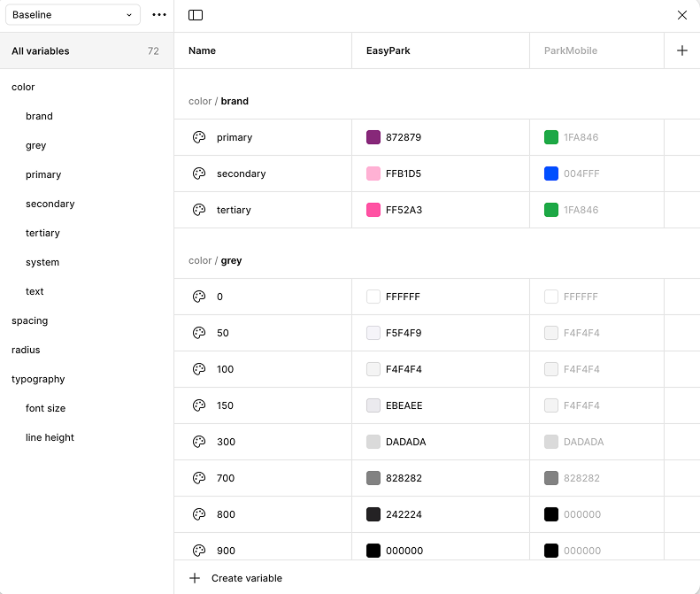
Task: Click the EasyPark primary purple swatch
Action: tap(373, 137)
